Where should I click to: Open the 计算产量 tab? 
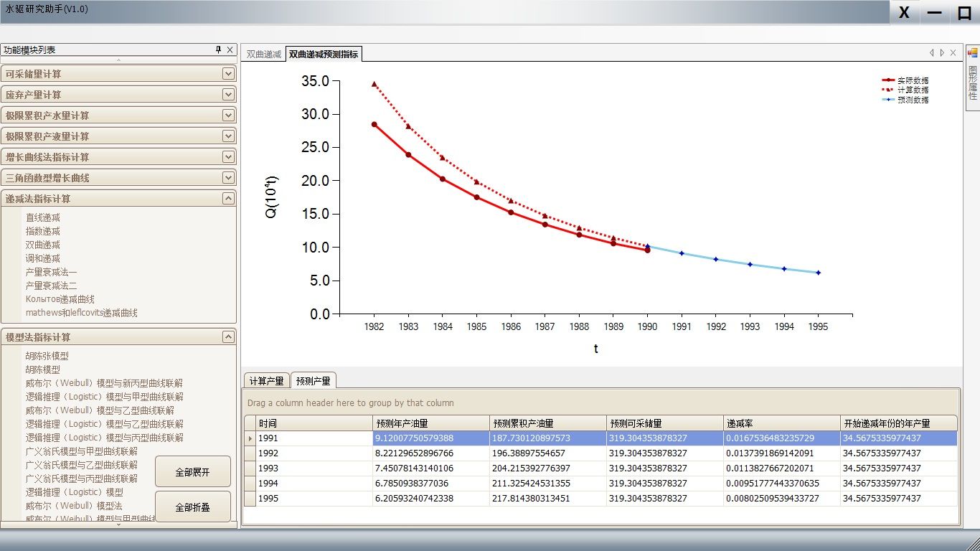[267, 381]
